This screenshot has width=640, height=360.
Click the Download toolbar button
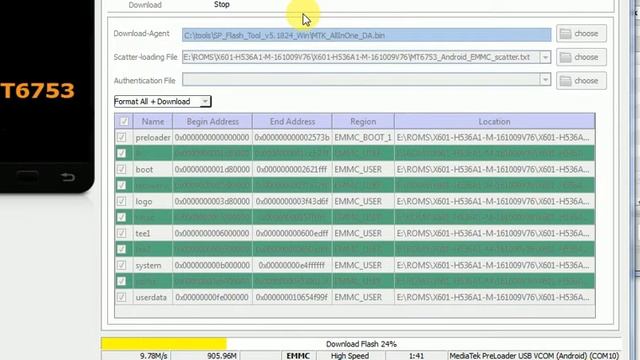(145, 5)
